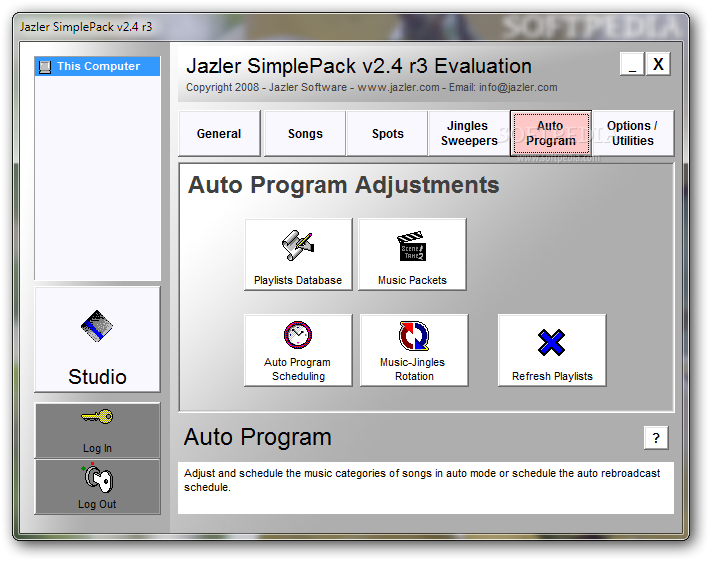Screen dimensions: 710x561
Task: Switch to the Spots tab
Action: coord(387,134)
